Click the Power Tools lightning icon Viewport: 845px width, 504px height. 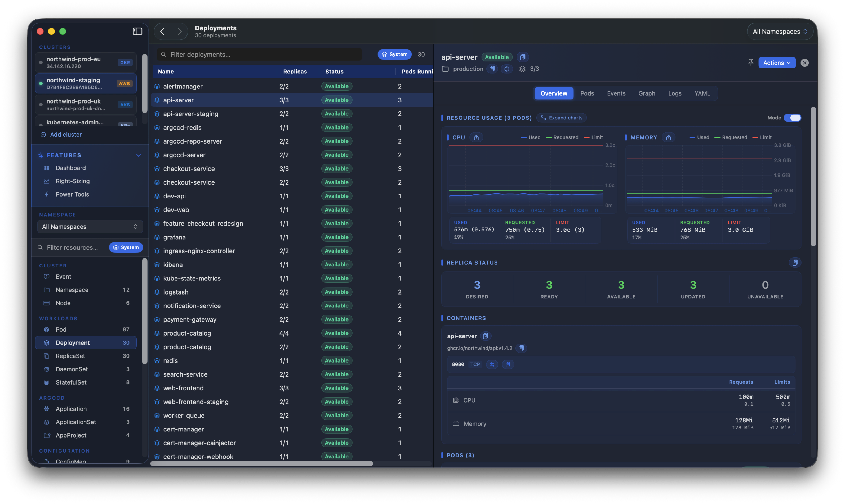click(x=47, y=194)
